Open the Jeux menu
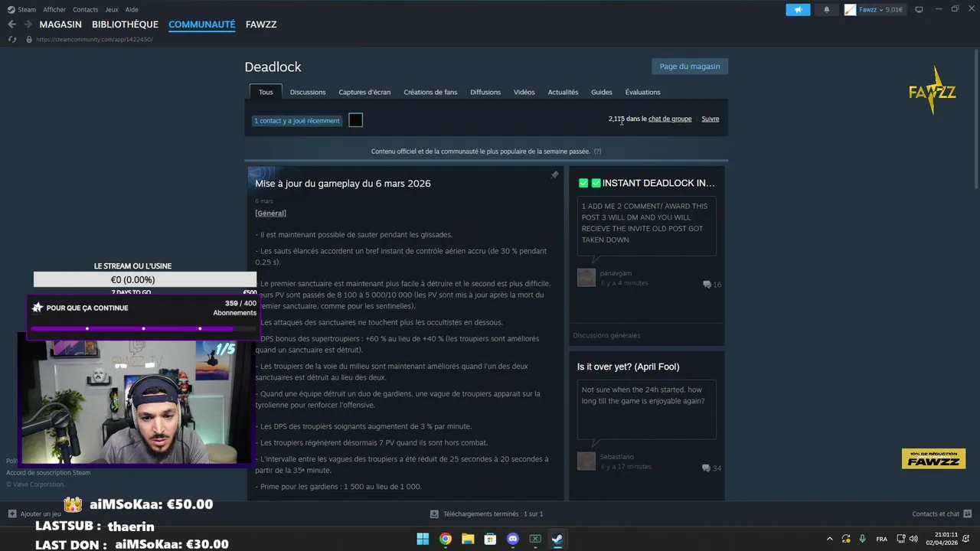 click(x=112, y=9)
